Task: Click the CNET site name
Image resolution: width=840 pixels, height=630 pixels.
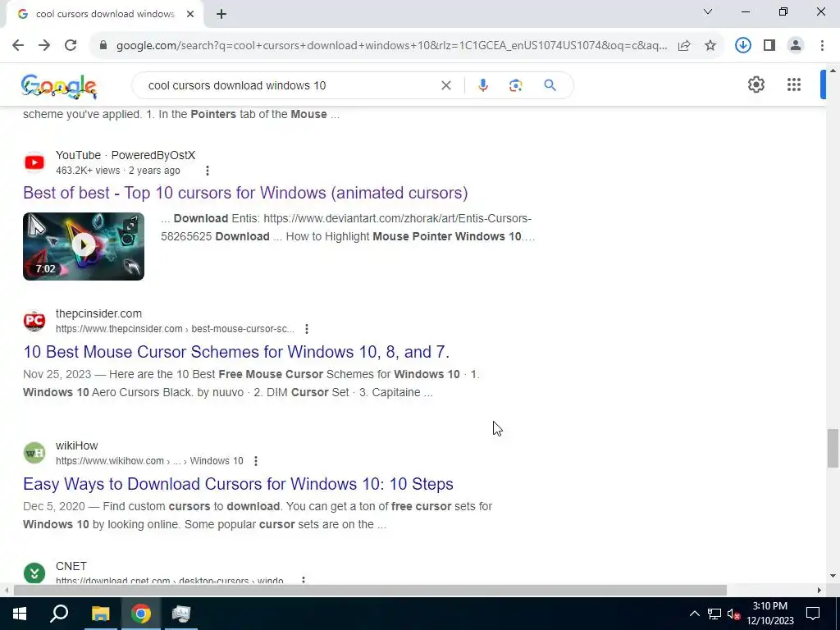Action: 71,566
